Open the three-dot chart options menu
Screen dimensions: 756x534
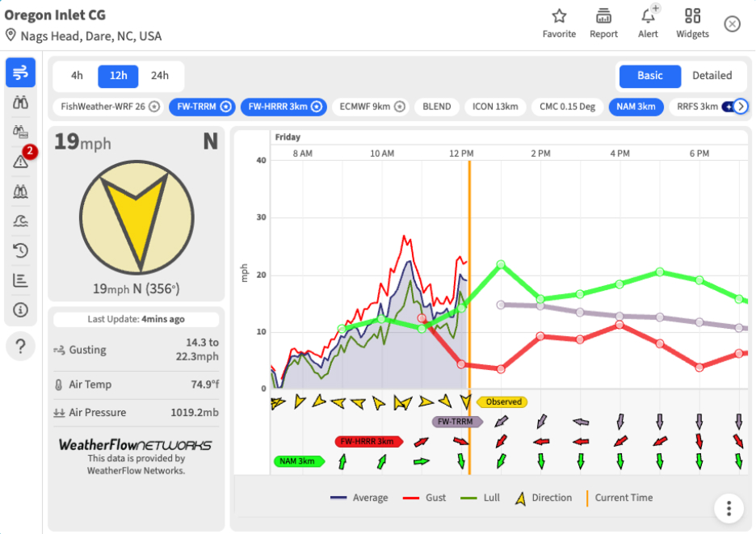[729, 508]
